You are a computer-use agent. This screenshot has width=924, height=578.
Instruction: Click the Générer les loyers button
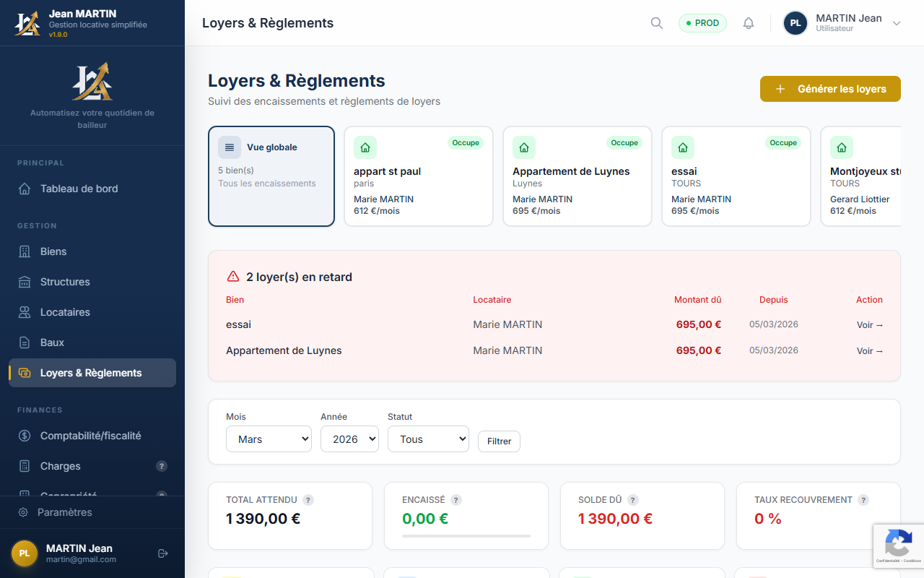(830, 88)
